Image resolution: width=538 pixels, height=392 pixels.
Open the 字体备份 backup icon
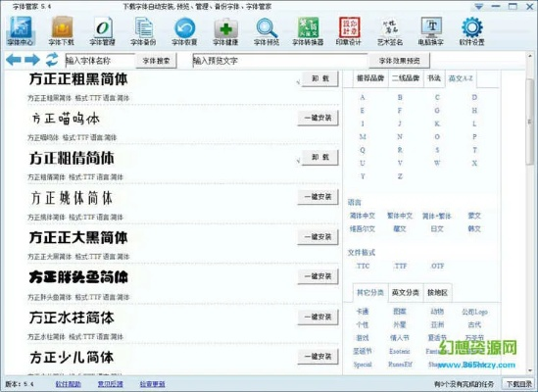143,30
